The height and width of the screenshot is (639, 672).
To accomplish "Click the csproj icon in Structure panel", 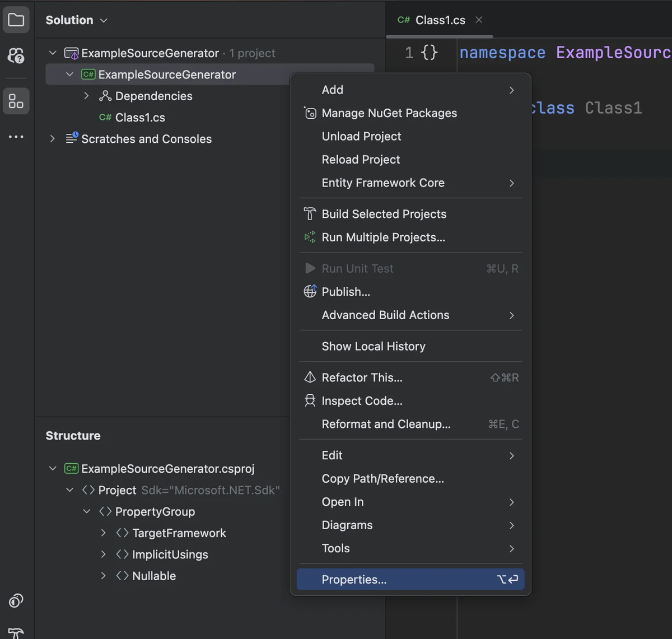I will pos(72,469).
